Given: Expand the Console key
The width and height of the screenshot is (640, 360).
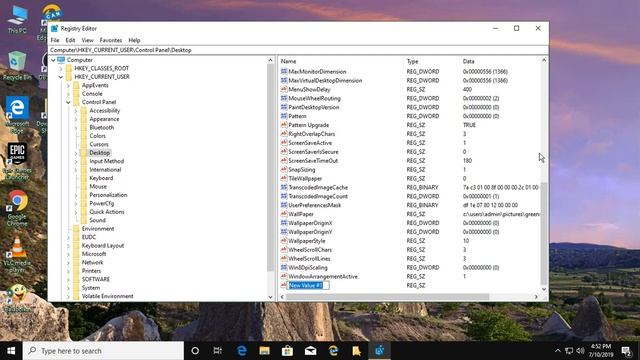Looking at the screenshot, I should point(68,94).
